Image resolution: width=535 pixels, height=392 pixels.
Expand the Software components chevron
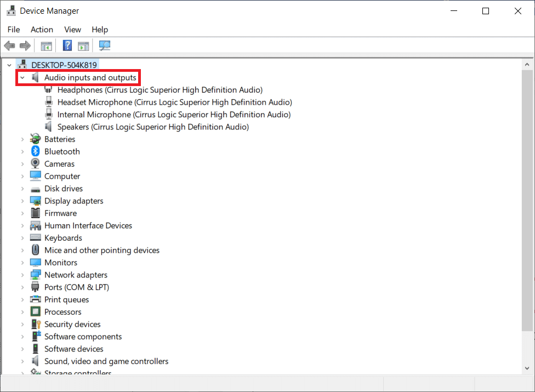[22, 337]
